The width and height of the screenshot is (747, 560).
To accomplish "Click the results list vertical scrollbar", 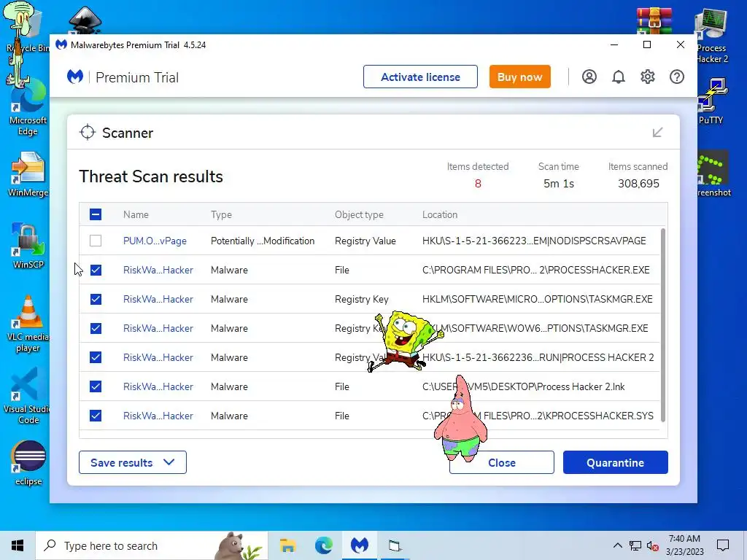I will pos(662,325).
